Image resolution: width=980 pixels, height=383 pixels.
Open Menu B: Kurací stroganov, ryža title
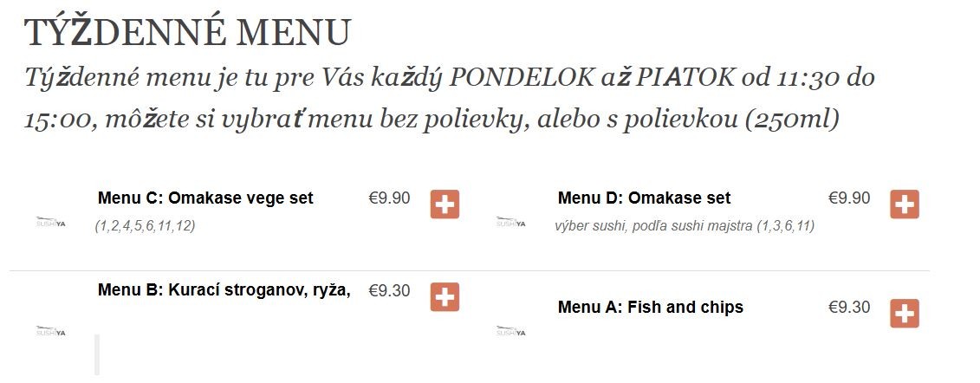tap(224, 290)
